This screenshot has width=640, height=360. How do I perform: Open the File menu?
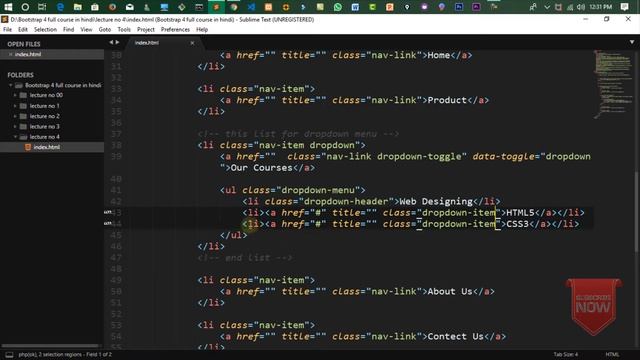tap(7, 29)
